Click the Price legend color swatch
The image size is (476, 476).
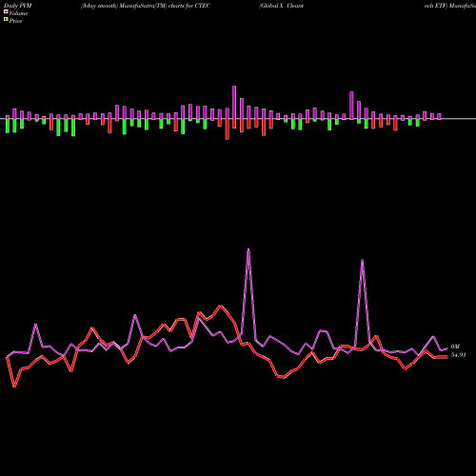pos(6,20)
